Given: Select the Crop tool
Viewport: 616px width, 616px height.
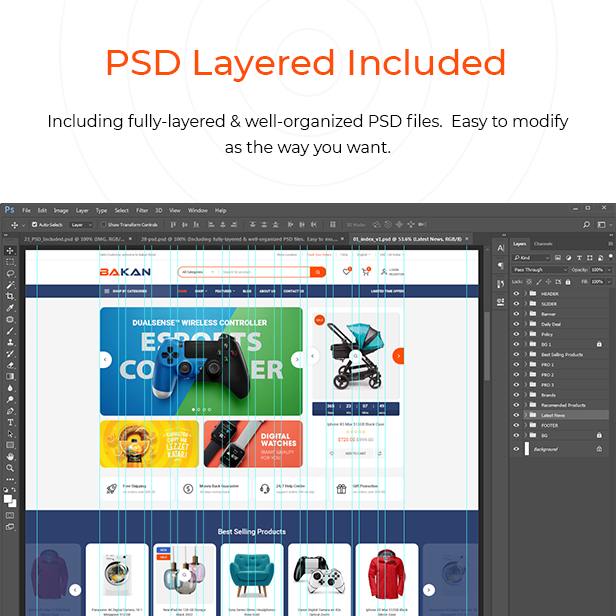Looking at the screenshot, I should [x=10, y=296].
